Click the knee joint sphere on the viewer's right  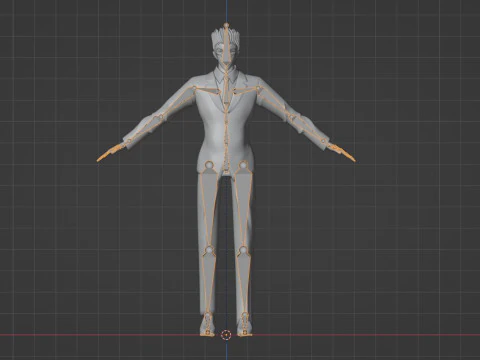click(x=243, y=249)
